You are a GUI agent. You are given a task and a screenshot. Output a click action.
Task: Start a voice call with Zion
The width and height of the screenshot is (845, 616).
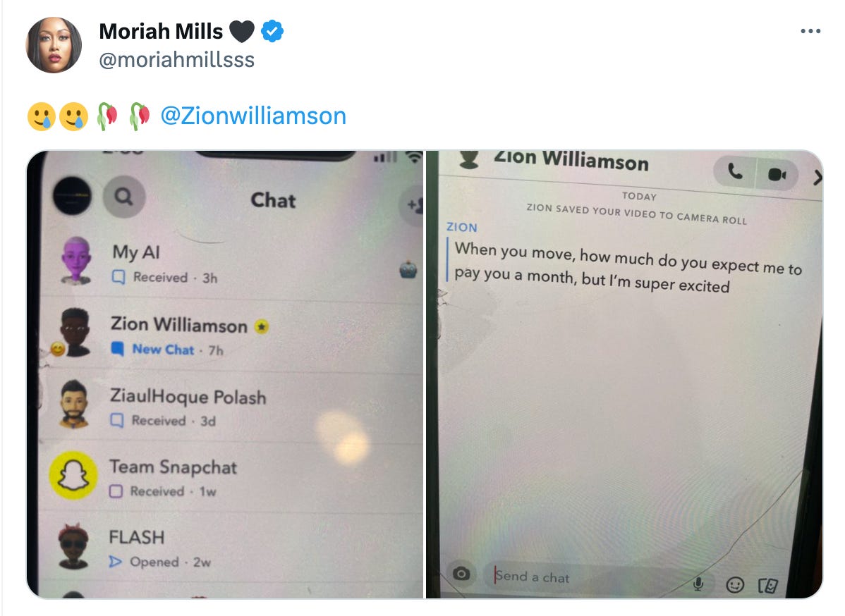point(735,171)
